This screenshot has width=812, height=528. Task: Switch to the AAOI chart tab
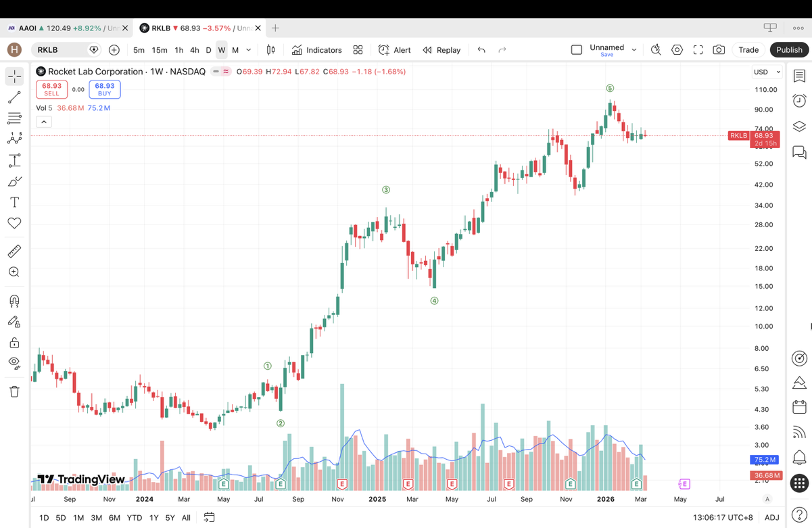[x=61, y=28]
